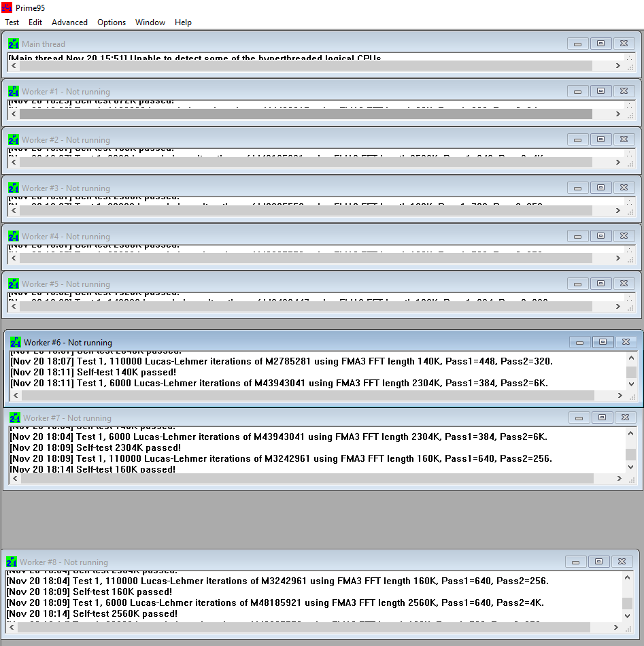This screenshot has width=644, height=646.
Task: Click the M2785281 log line in Worker #6
Action: point(282,361)
